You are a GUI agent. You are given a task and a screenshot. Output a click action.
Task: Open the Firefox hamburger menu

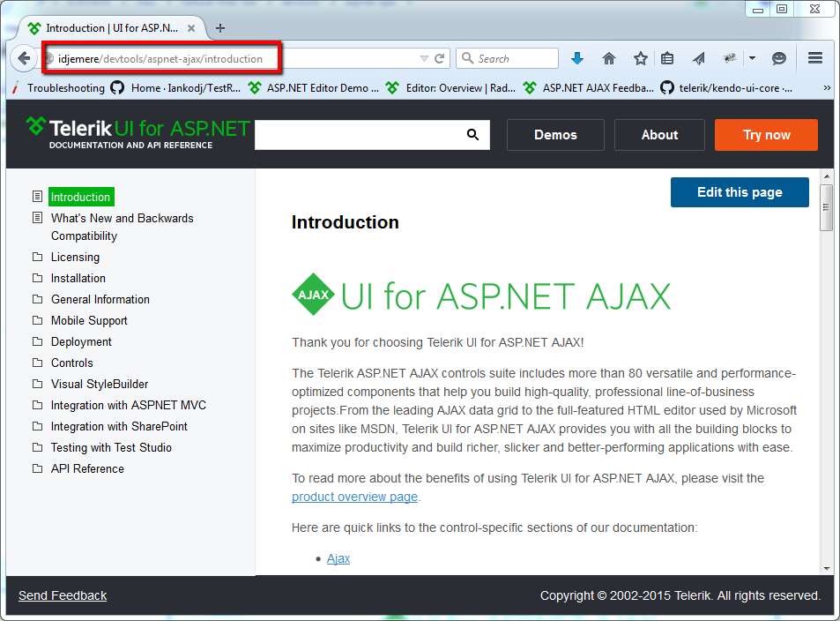(815, 58)
